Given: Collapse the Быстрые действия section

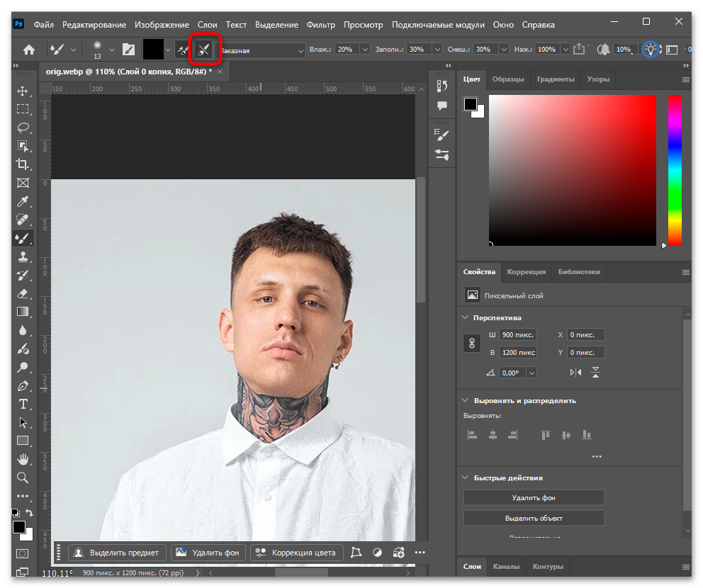Looking at the screenshot, I should 465,477.
